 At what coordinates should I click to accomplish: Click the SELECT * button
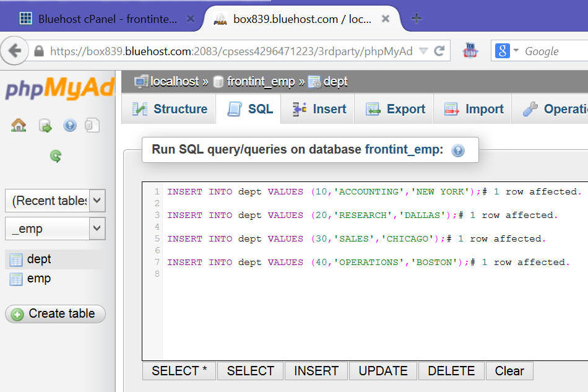(x=179, y=370)
